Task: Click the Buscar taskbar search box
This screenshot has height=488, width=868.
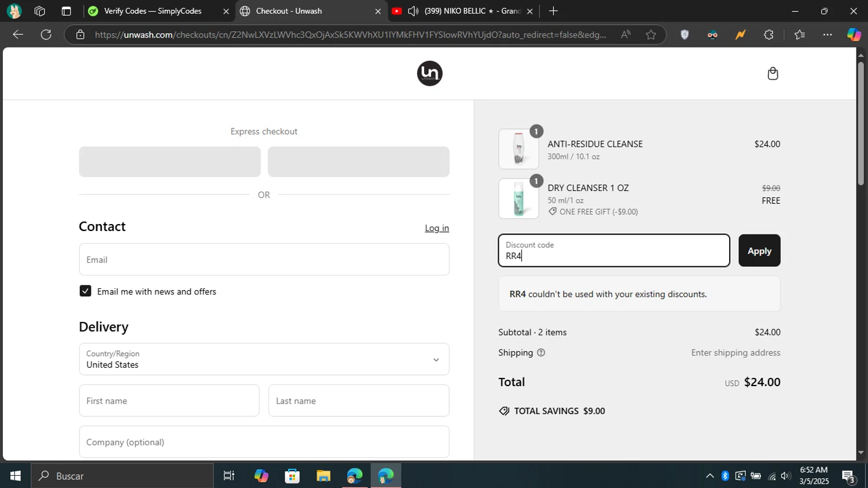Action: tap(122, 476)
